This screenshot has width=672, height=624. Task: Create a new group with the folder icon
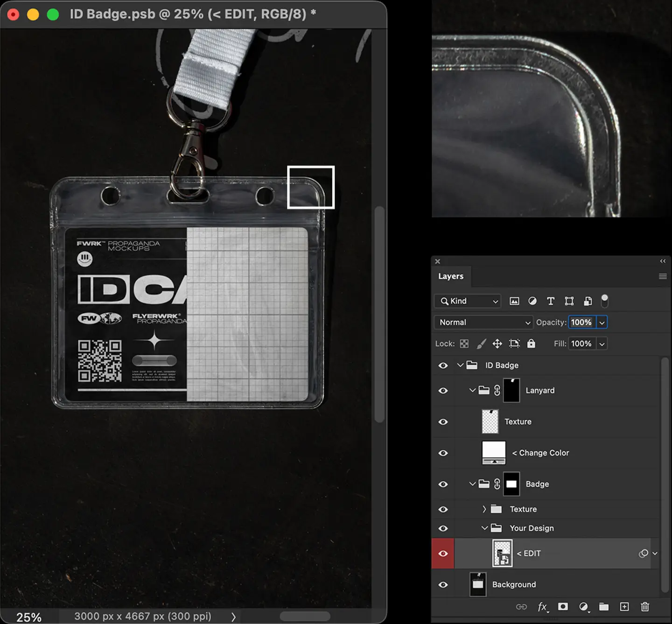tap(604, 607)
